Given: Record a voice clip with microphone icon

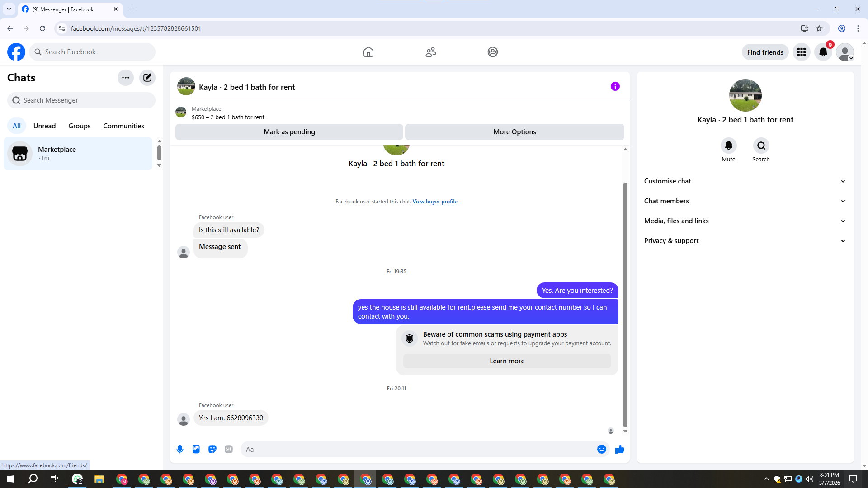Looking at the screenshot, I should point(180,449).
